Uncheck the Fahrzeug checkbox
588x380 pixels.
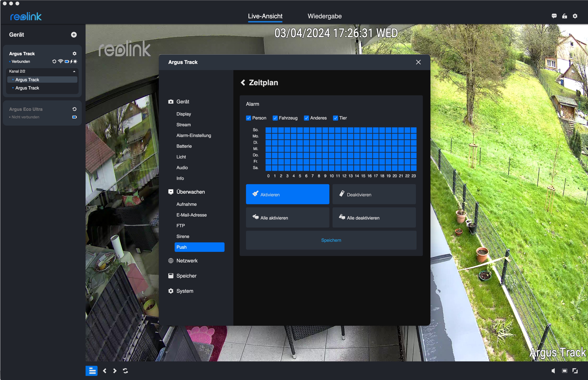[x=275, y=118]
